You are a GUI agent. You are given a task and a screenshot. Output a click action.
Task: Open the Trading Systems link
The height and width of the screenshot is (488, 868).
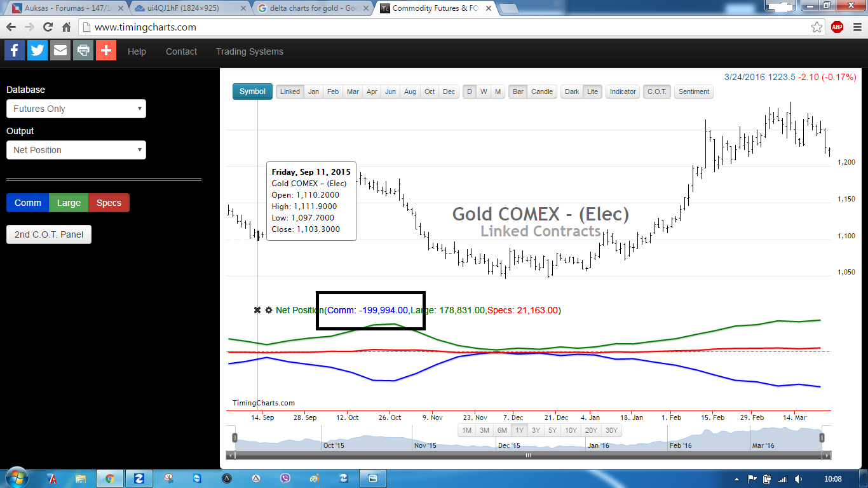250,51
